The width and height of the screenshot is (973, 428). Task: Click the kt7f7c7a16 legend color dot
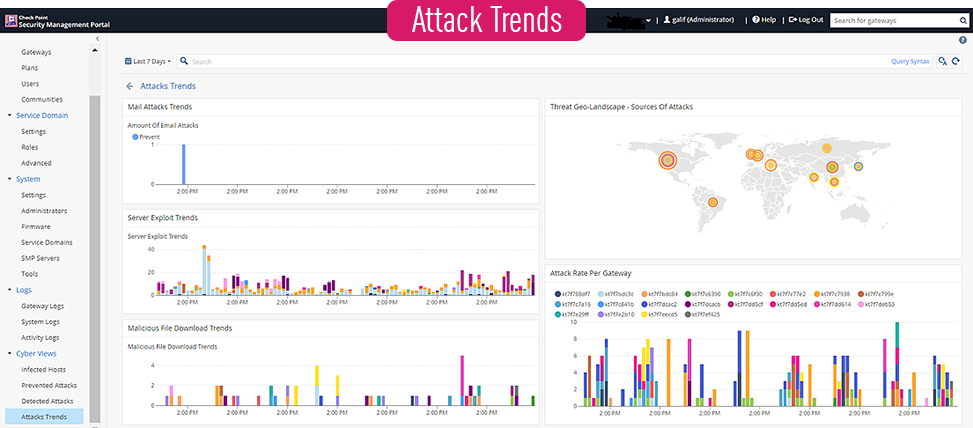558,305
